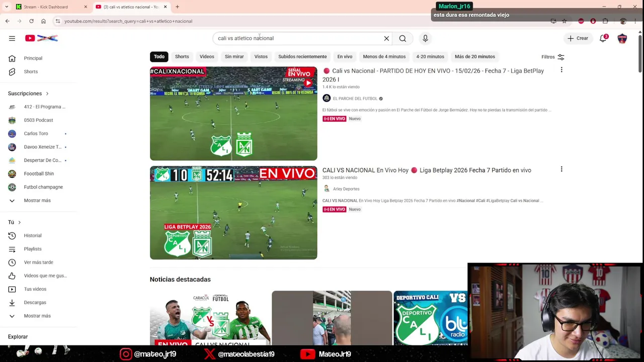This screenshot has height=362, width=644.
Task: Click the magnifying glass search button
Action: [403, 38]
